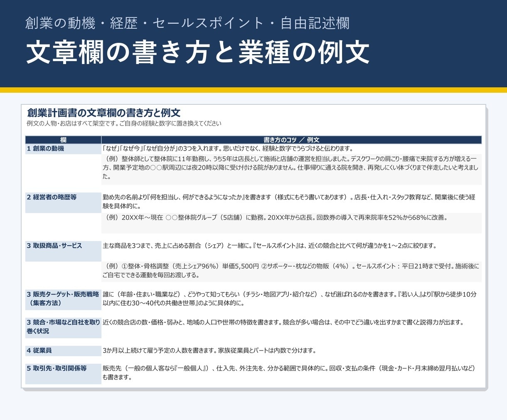Screen dimensions: 507x420
Task: Select the example starting ①整体・骨格調整（売上シェア96%）
Action: (x=291, y=271)
